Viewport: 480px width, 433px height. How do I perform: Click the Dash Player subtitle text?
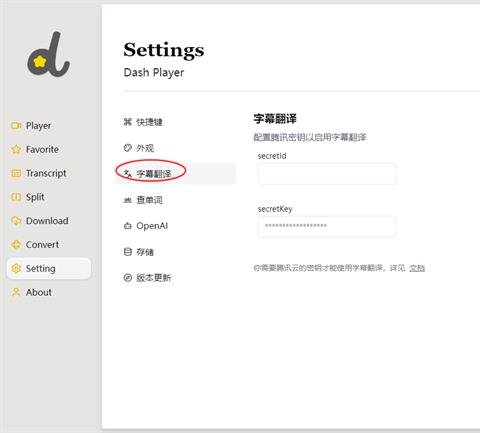[x=154, y=73]
